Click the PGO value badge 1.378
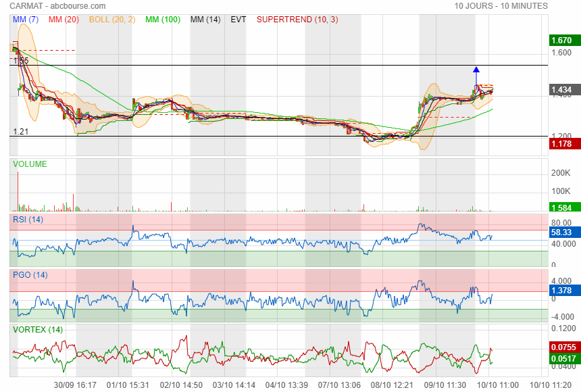The width and height of the screenshot is (581, 392). click(x=561, y=291)
